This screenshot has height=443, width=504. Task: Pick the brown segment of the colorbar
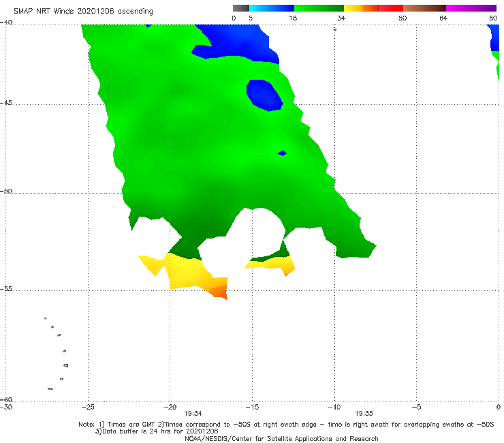click(424, 8)
